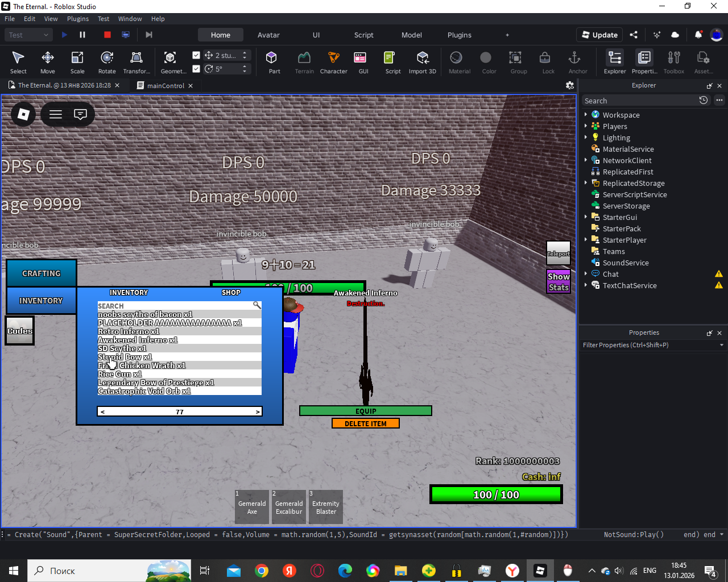Click the Explorer Search field
The width and height of the screenshot is (728, 582).
click(x=640, y=101)
